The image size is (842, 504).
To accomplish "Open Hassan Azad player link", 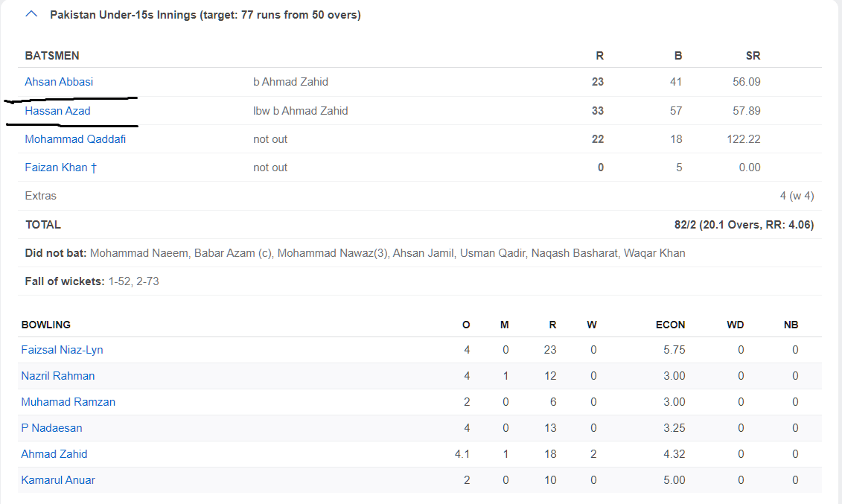I will pos(57,111).
